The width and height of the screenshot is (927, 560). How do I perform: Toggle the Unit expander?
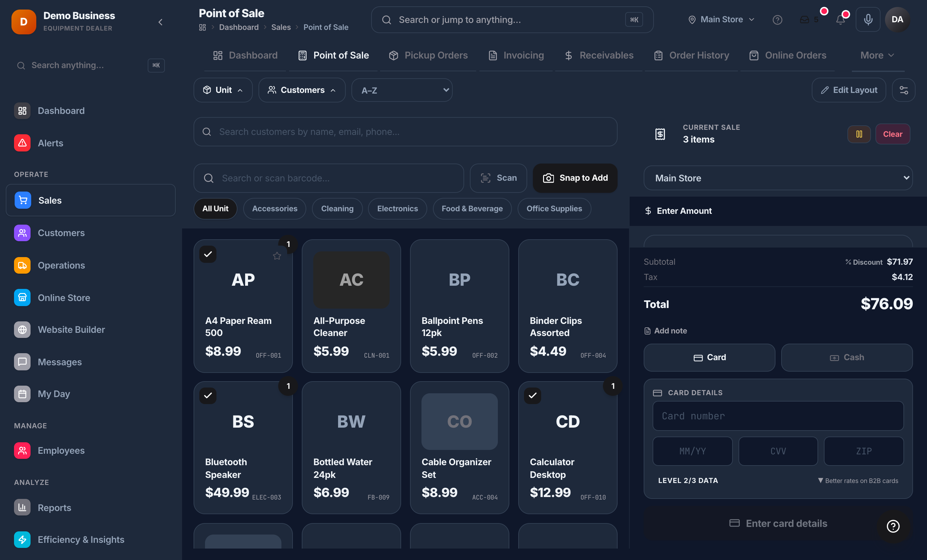223,90
